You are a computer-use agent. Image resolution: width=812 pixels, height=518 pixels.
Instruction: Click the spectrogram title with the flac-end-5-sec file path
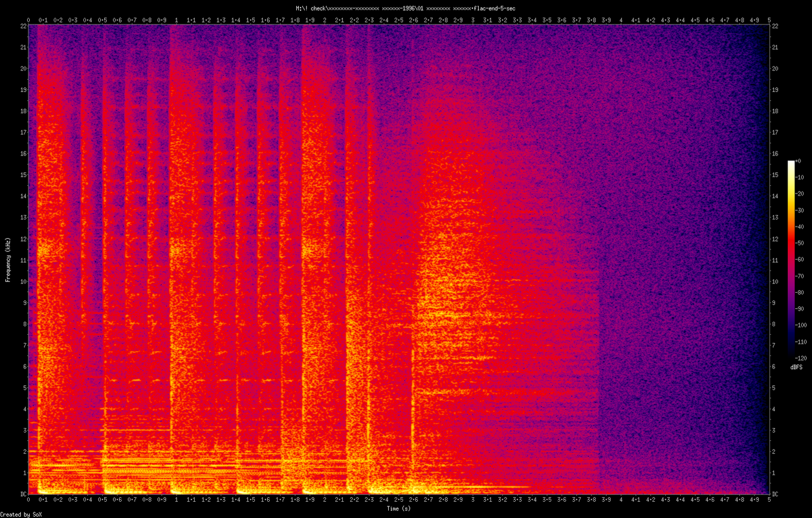[406, 8]
